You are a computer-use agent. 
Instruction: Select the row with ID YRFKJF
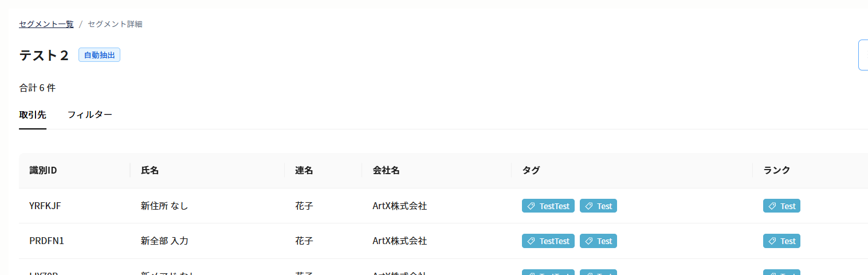coord(45,206)
